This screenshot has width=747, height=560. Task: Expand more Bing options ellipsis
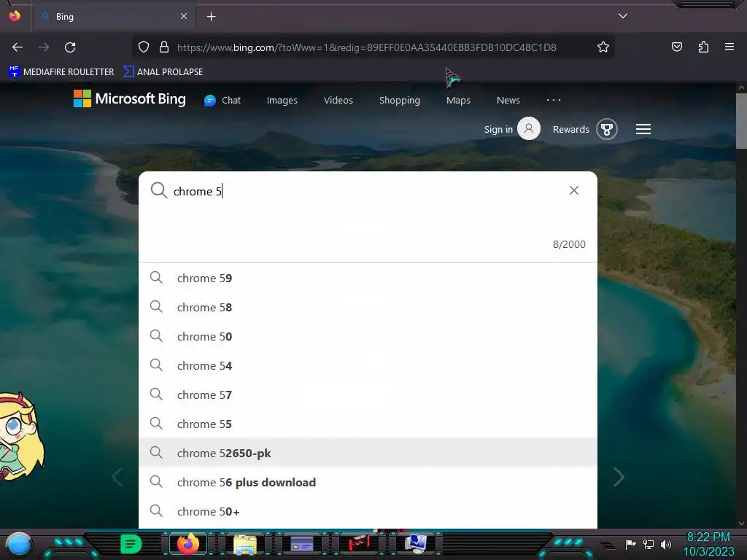(554, 100)
